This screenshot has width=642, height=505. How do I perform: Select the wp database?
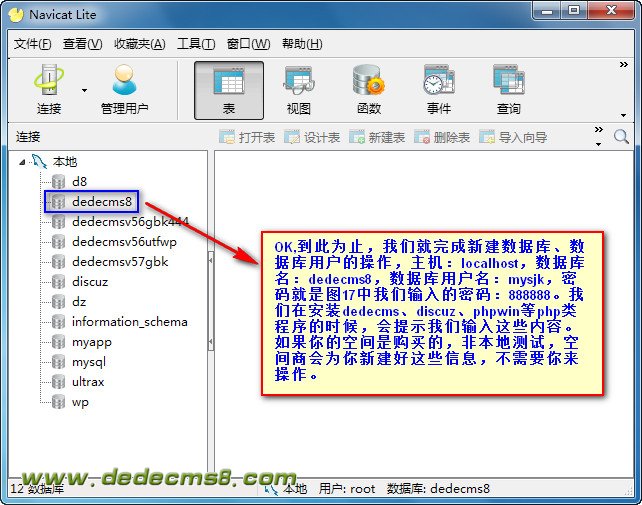pyautogui.click(x=80, y=402)
